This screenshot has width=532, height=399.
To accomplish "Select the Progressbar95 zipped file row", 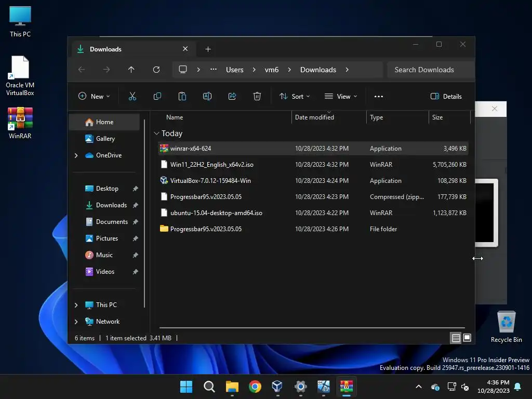I will click(x=313, y=197).
